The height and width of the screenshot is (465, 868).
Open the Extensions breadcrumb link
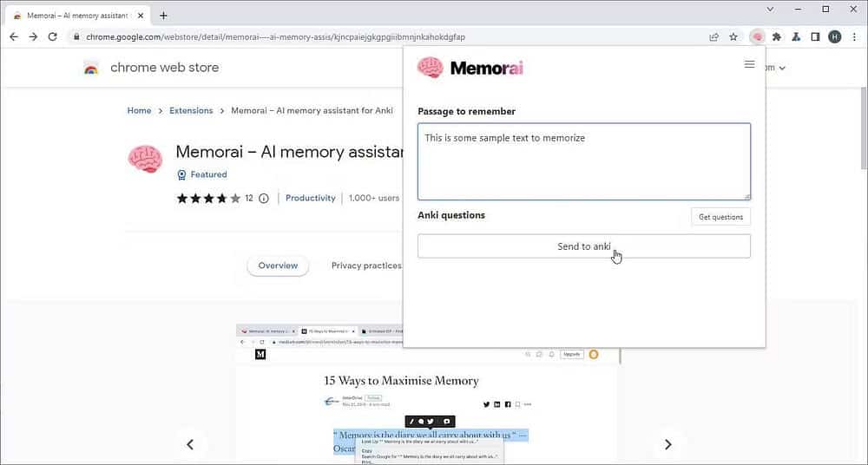(191, 111)
